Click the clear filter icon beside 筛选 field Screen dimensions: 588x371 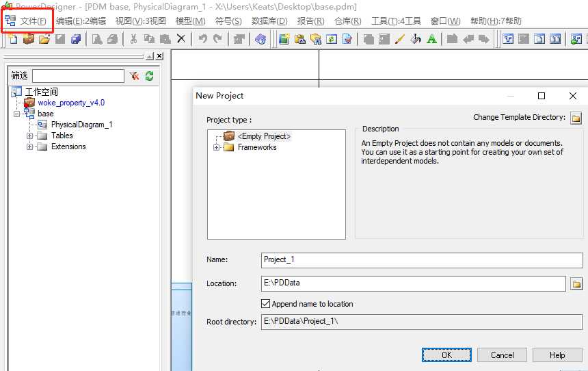coord(134,76)
